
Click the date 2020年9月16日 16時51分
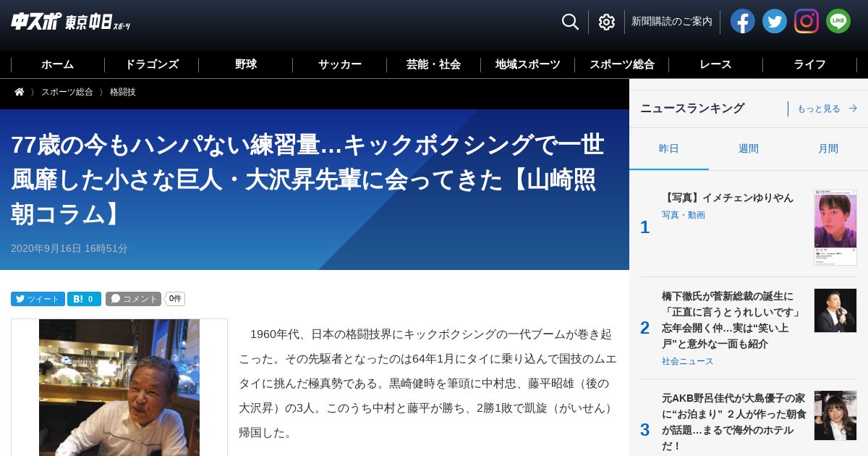coord(69,248)
